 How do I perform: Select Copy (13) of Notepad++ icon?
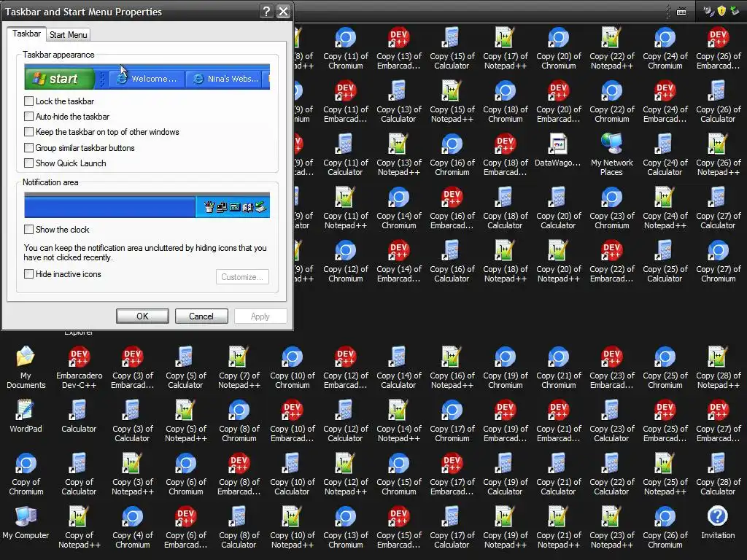coord(399,155)
